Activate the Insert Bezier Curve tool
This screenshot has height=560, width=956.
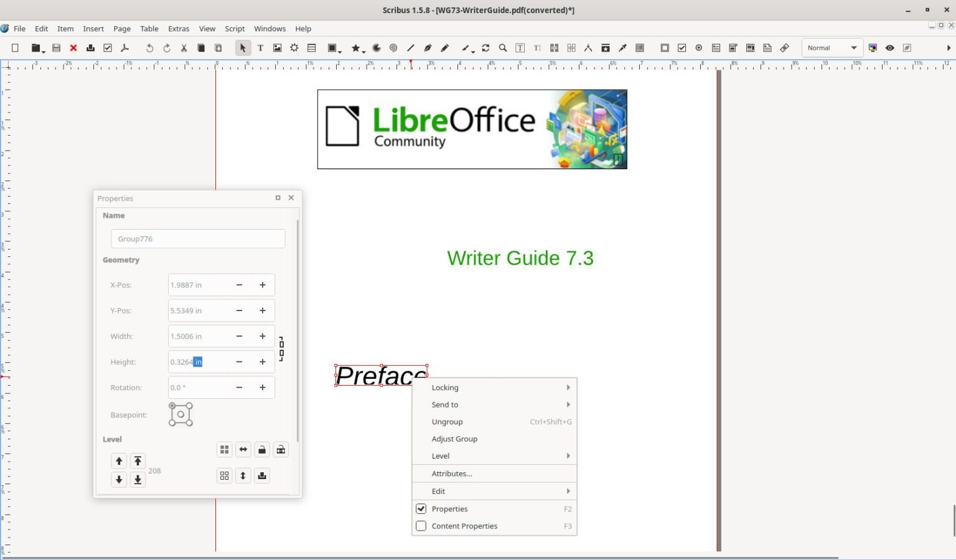click(x=428, y=48)
